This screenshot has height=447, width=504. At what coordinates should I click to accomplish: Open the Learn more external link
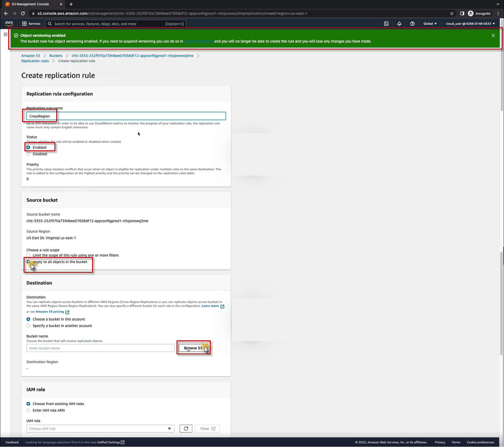[213, 306]
